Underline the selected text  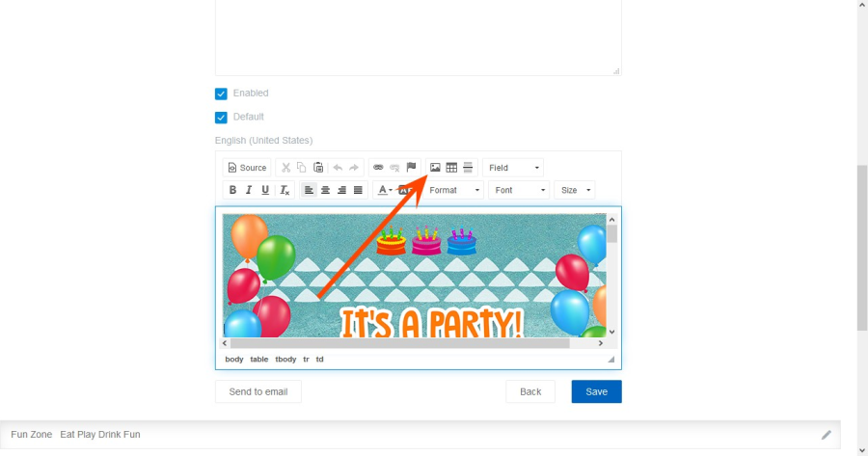tap(265, 191)
